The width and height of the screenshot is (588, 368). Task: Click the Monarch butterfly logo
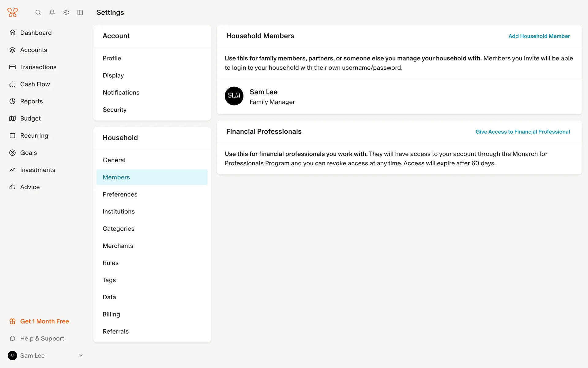click(x=13, y=13)
